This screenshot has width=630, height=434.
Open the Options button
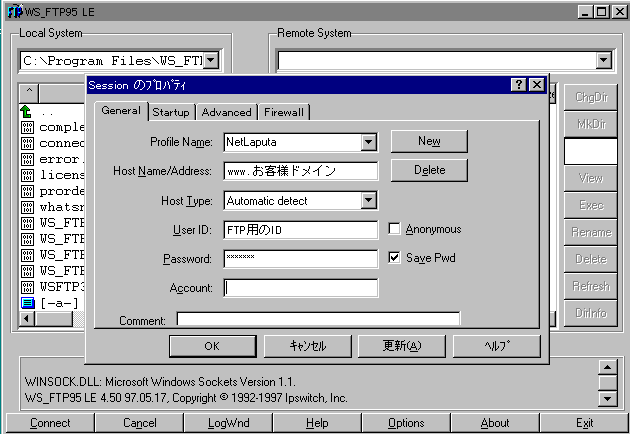pos(406,423)
